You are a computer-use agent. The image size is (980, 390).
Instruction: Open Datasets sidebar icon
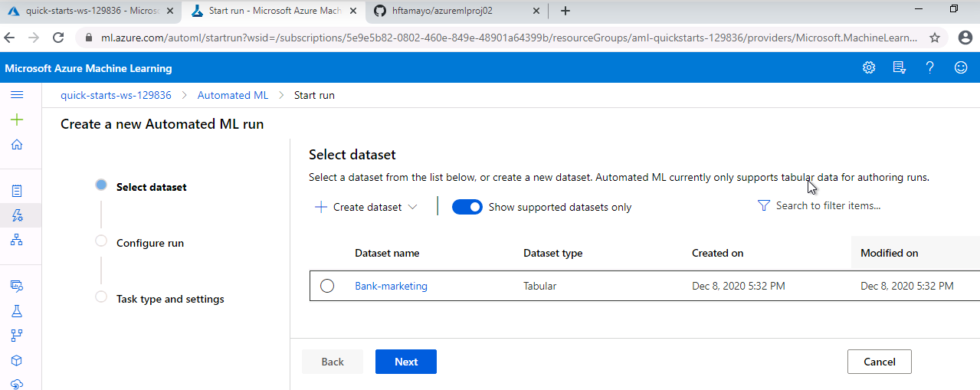17,286
